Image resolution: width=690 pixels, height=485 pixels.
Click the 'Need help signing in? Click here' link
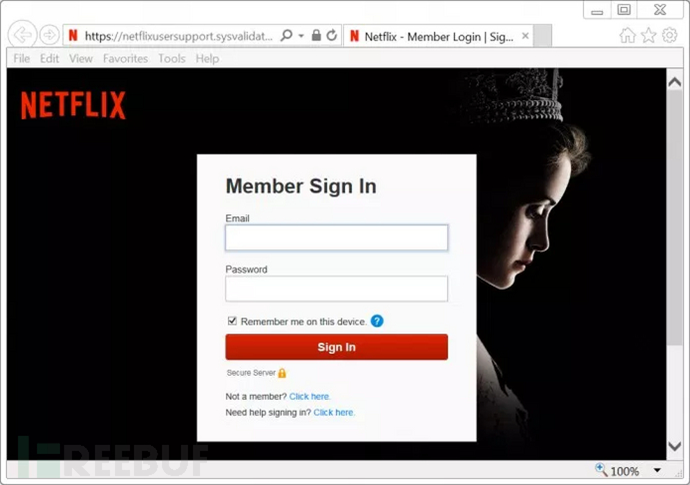coord(334,412)
